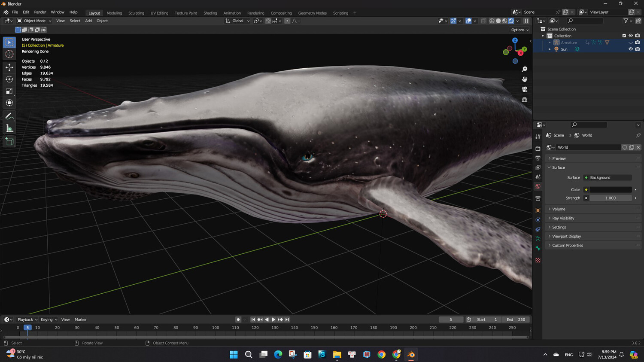Switch viewport to orthographic grid view
The height and width of the screenshot is (362, 644).
pos(524,100)
